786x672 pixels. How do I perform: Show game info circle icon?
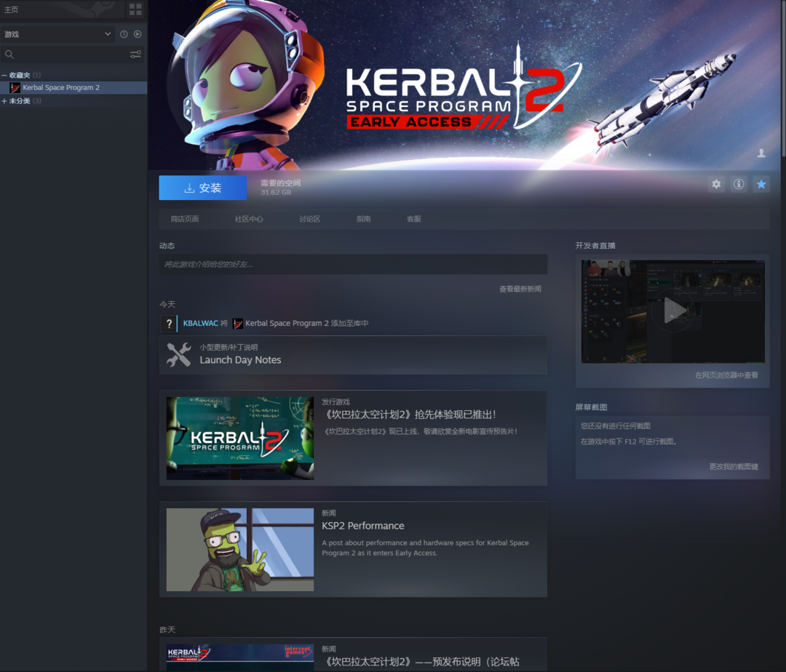[739, 184]
